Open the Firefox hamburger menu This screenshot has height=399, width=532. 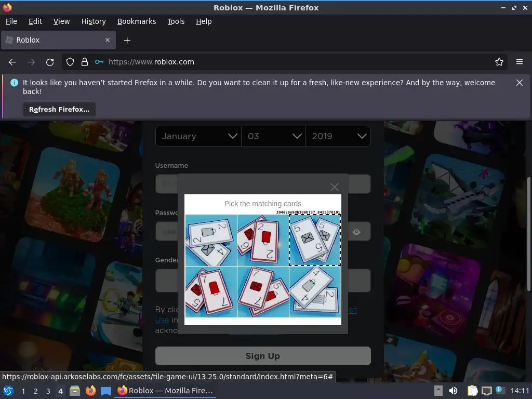[x=520, y=62]
